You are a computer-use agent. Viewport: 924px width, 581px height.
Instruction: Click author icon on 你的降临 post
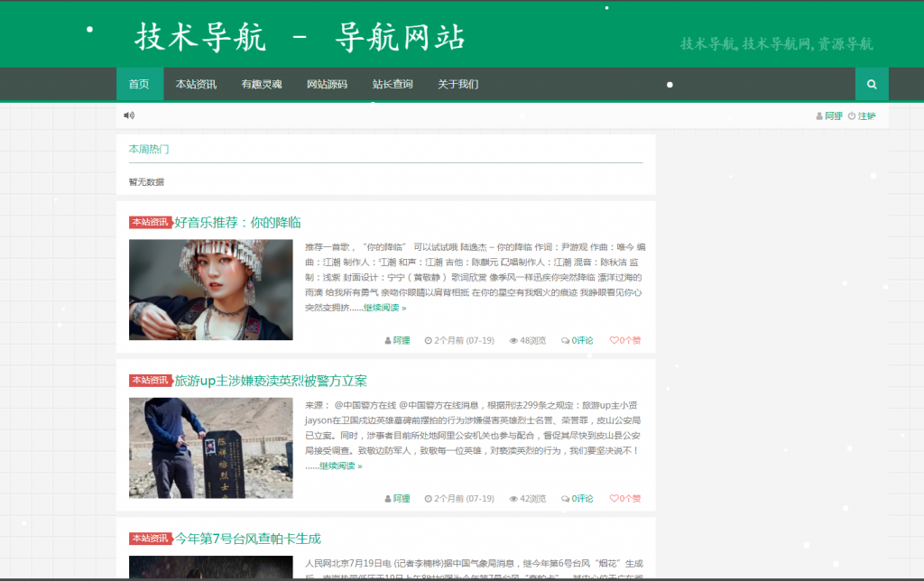click(388, 341)
